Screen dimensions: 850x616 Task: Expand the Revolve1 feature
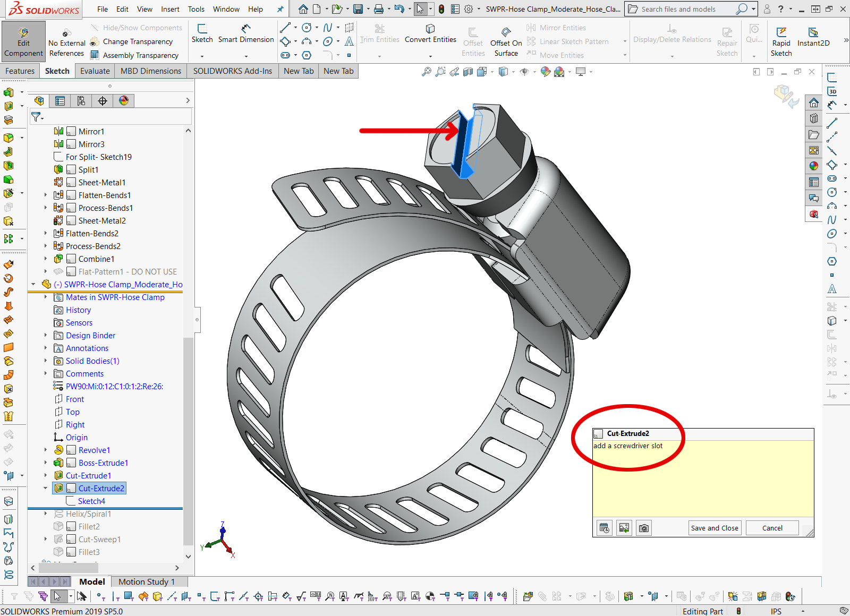click(46, 450)
